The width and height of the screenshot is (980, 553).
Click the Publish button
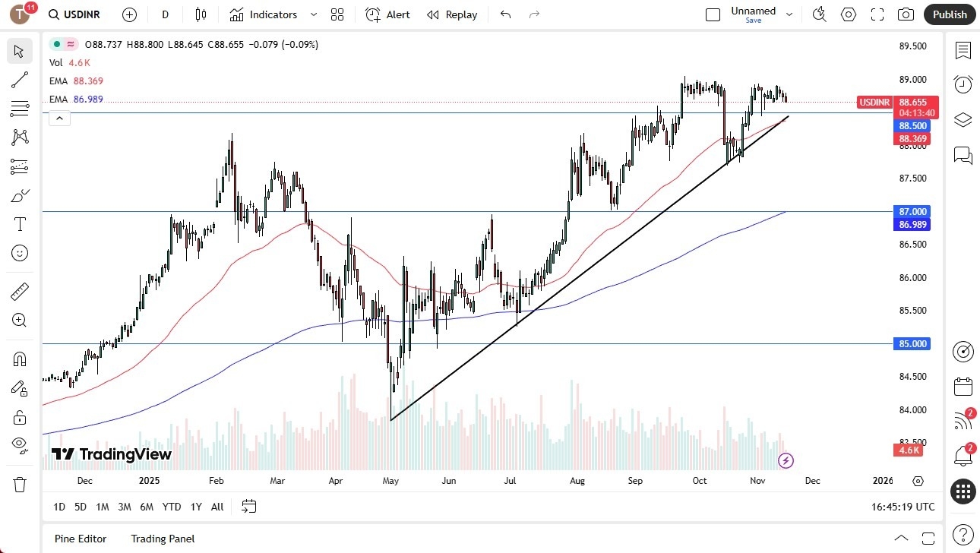pyautogui.click(x=949, y=14)
